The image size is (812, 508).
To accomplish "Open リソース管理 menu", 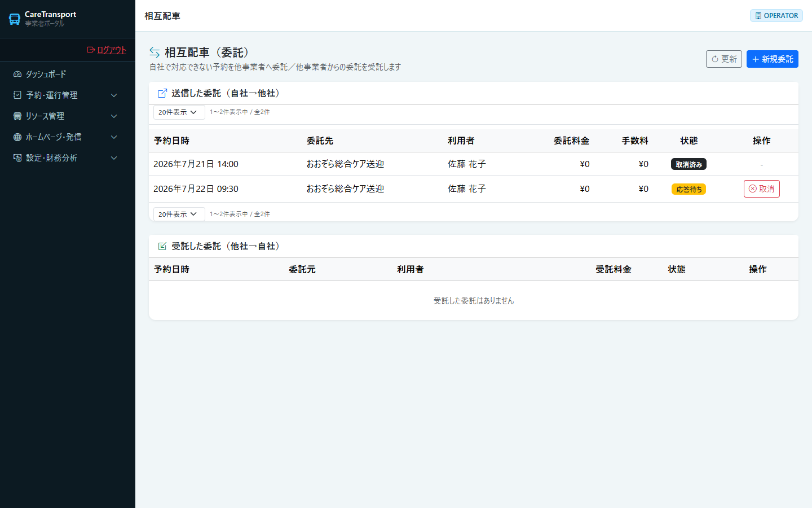I will click(45, 116).
